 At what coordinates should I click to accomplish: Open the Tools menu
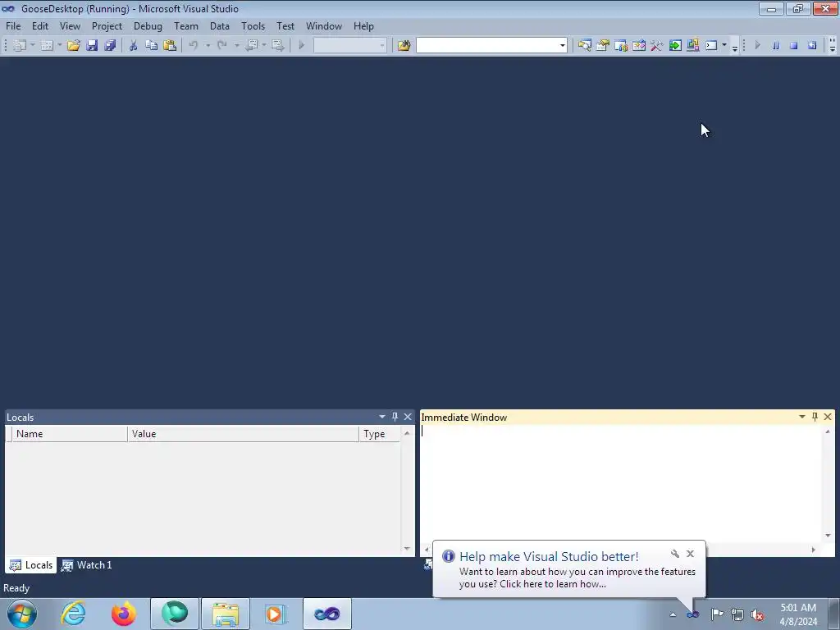coord(253,26)
